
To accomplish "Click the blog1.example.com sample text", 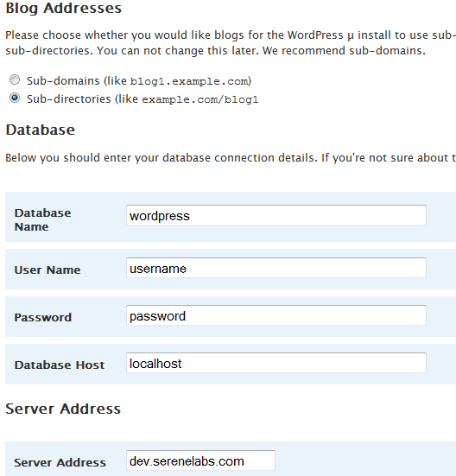I will 189,81.
